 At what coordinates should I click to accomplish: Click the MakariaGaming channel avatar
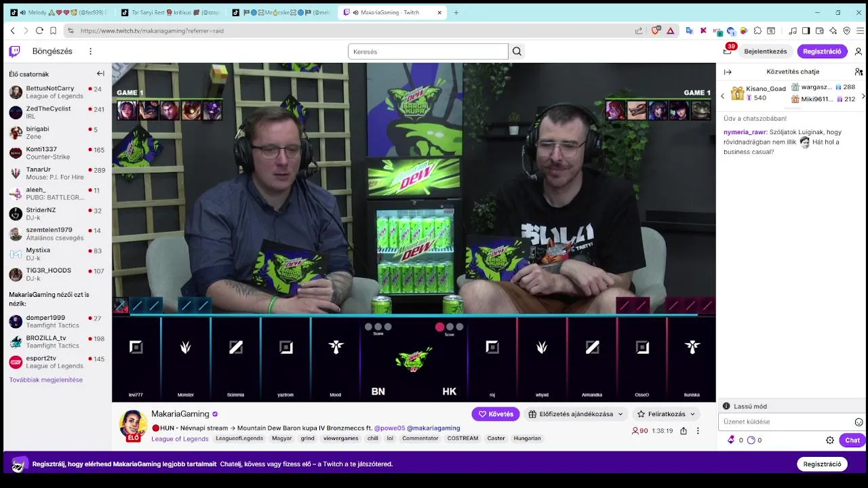(x=133, y=424)
